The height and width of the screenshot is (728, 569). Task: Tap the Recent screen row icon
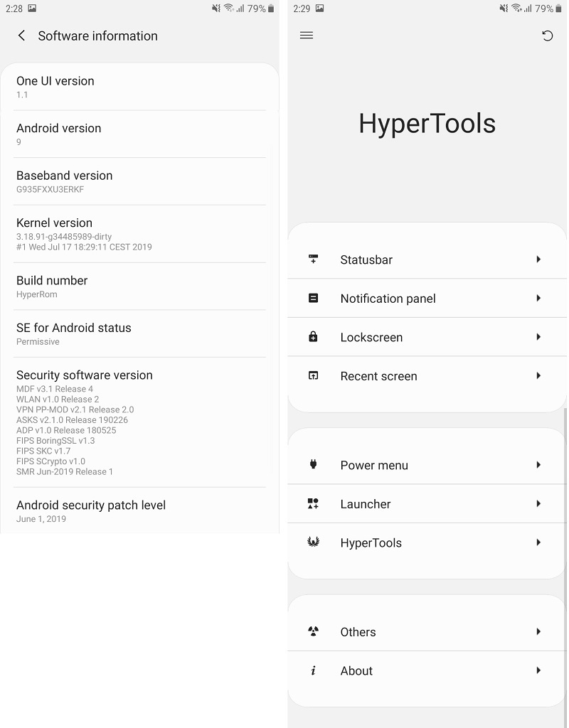(313, 375)
